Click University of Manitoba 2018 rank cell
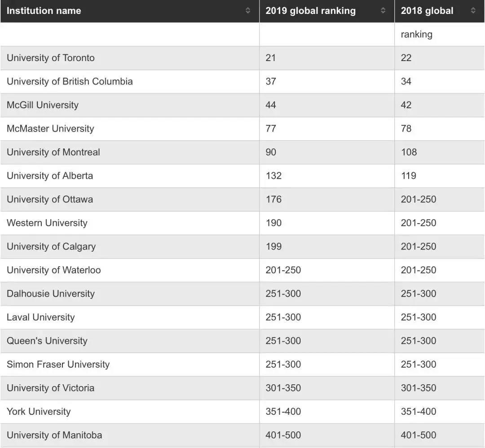The width and height of the screenshot is (485, 448). (x=440, y=435)
